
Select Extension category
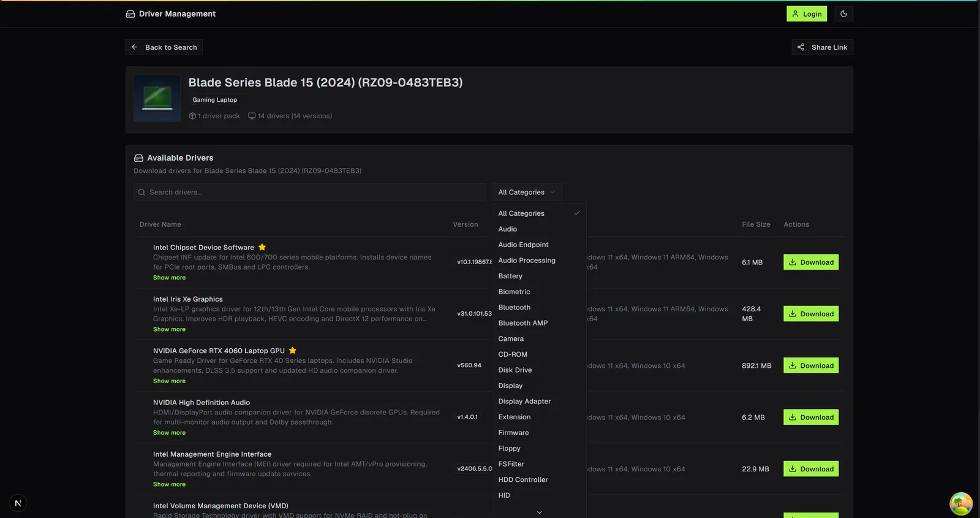tap(539, 417)
